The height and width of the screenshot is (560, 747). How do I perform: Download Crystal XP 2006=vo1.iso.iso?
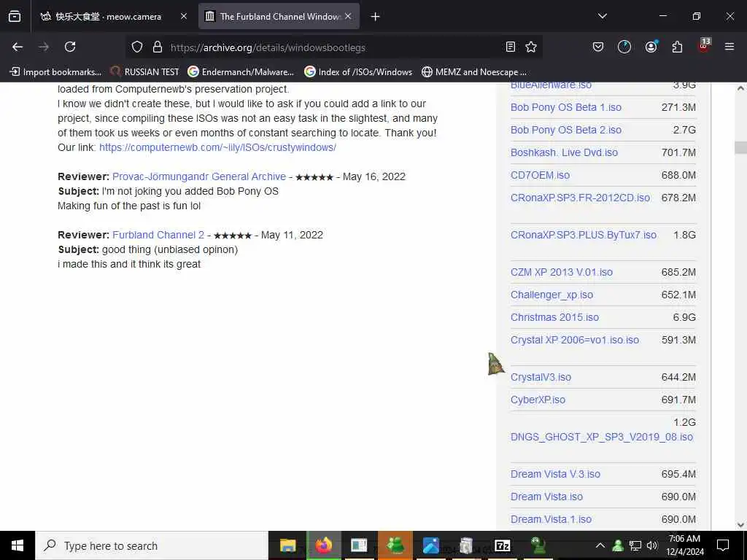click(575, 340)
